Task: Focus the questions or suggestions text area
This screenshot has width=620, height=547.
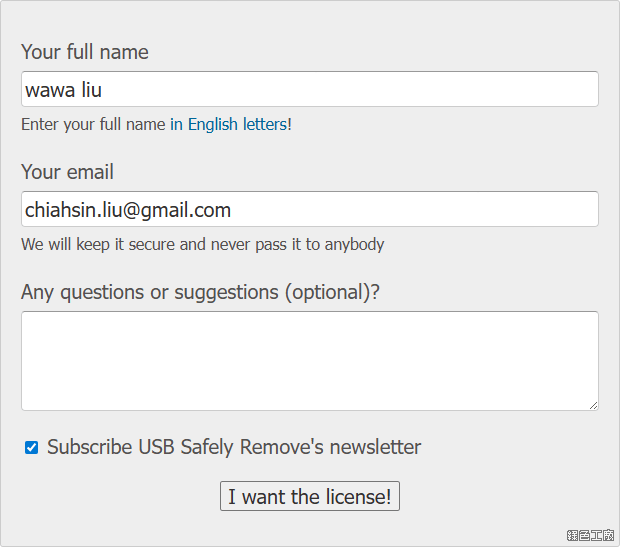Action: [310, 360]
